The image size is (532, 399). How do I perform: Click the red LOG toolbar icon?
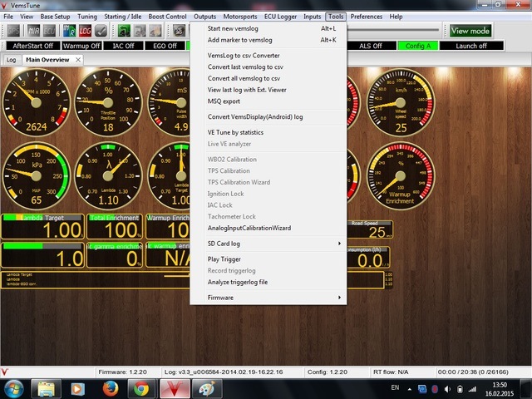coord(85,31)
